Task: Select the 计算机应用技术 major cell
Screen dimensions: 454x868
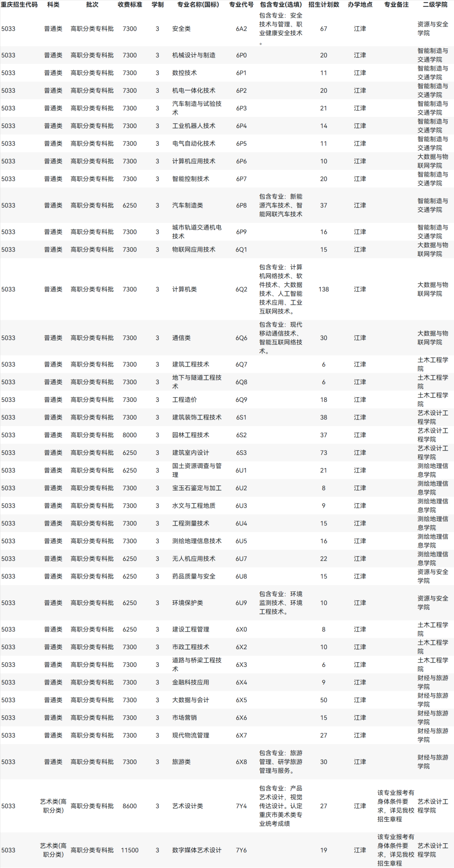Action: click(194, 161)
